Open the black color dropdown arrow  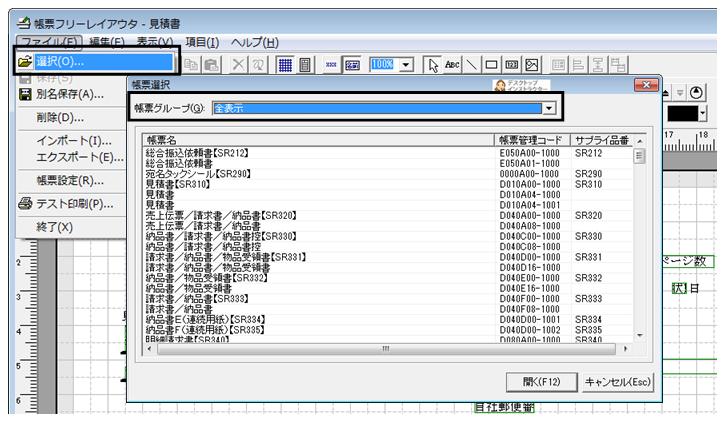coord(703,113)
